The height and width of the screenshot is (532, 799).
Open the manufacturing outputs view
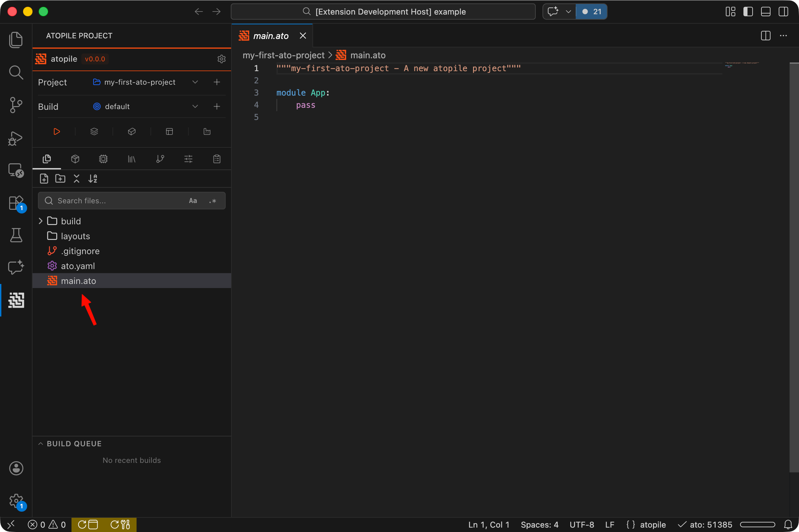point(207,131)
